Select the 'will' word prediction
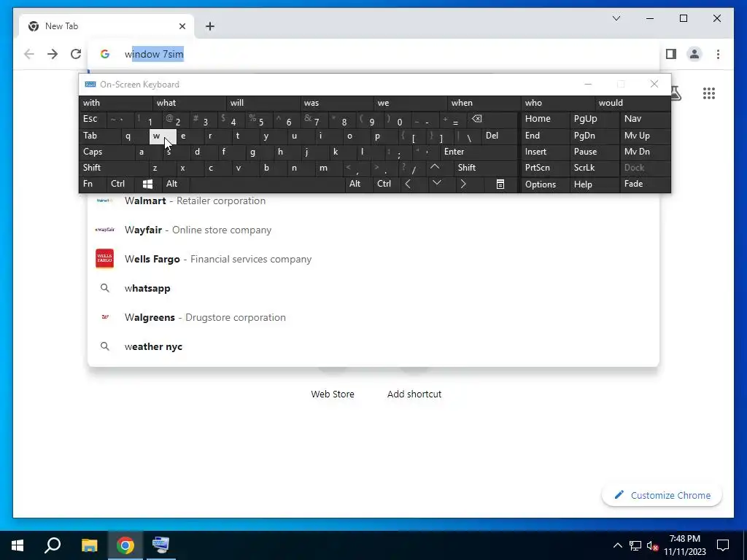Image resolution: width=747 pixels, height=560 pixels. [263, 103]
